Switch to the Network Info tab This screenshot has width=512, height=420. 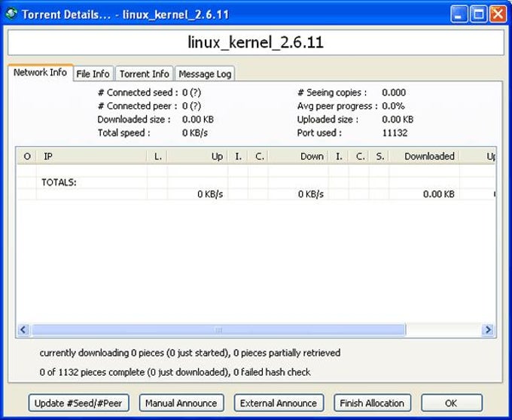pos(40,72)
